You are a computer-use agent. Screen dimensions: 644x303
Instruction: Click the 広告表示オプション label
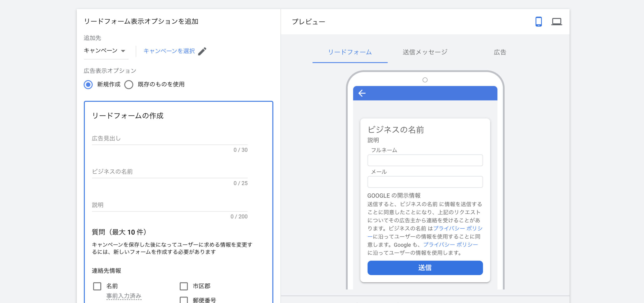pos(110,71)
